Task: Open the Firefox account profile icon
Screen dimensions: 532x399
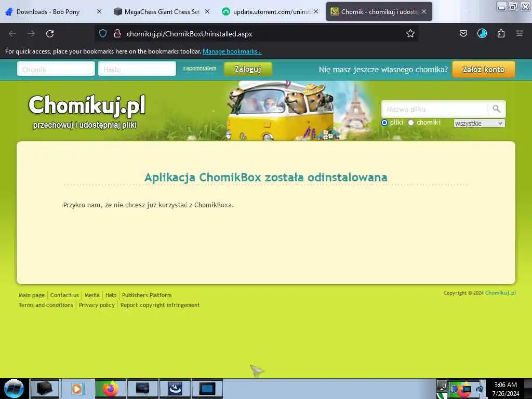Action: (x=482, y=33)
